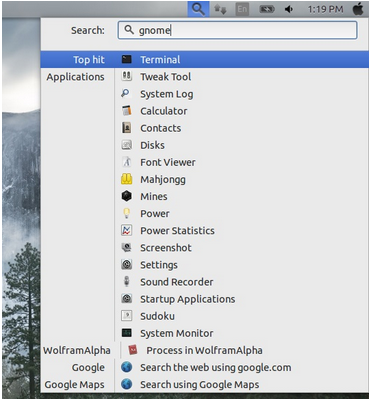This screenshot has height=399, width=371.
Task: Open the volume speaker indicator
Action: (289, 9)
